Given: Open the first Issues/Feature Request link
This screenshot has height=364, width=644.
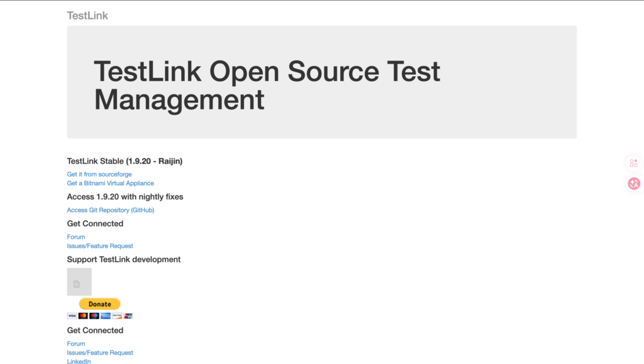Looking at the screenshot, I should pyautogui.click(x=100, y=246).
